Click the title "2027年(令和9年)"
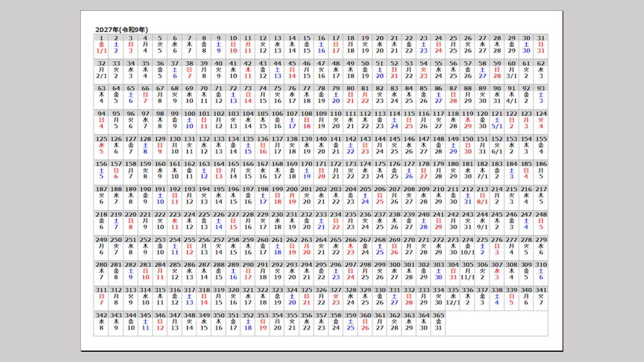This screenshot has width=644, height=362. [121, 29]
